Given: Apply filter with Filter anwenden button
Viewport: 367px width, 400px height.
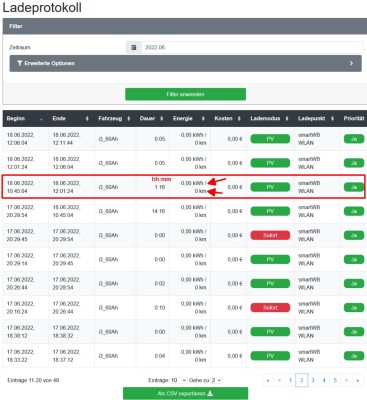Looking at the screenshot, I should [185, 94].
